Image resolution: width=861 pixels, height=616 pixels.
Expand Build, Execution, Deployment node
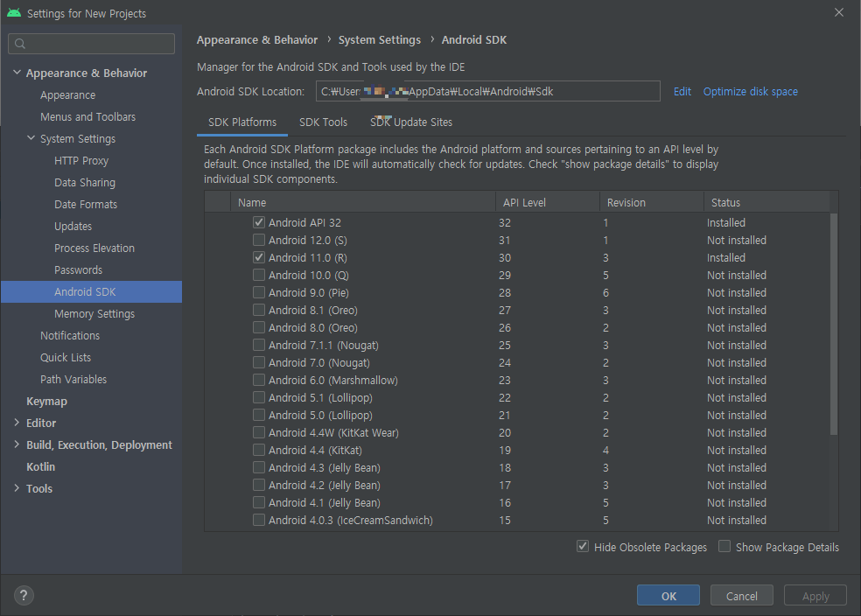[x=17, y=444]
